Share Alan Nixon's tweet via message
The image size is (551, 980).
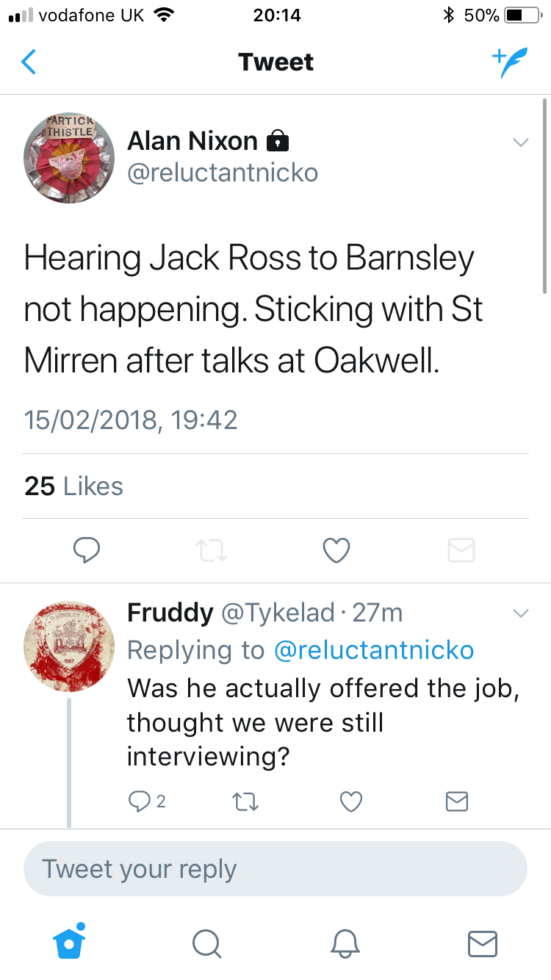(461, 550)
